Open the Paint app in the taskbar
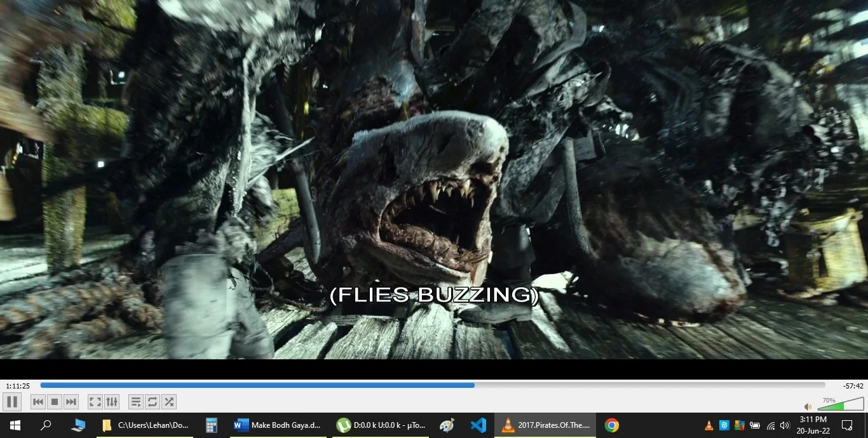 click(x=447, y=425)
